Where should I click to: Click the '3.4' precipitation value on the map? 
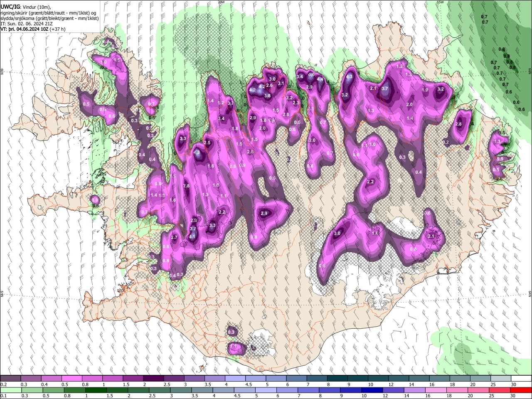pos(299,76)
